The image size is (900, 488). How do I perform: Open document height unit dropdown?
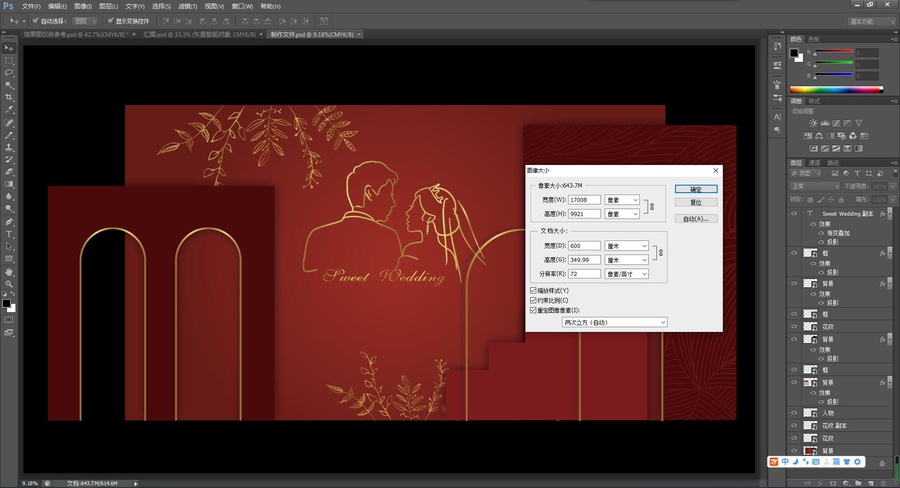pos(627,260)
